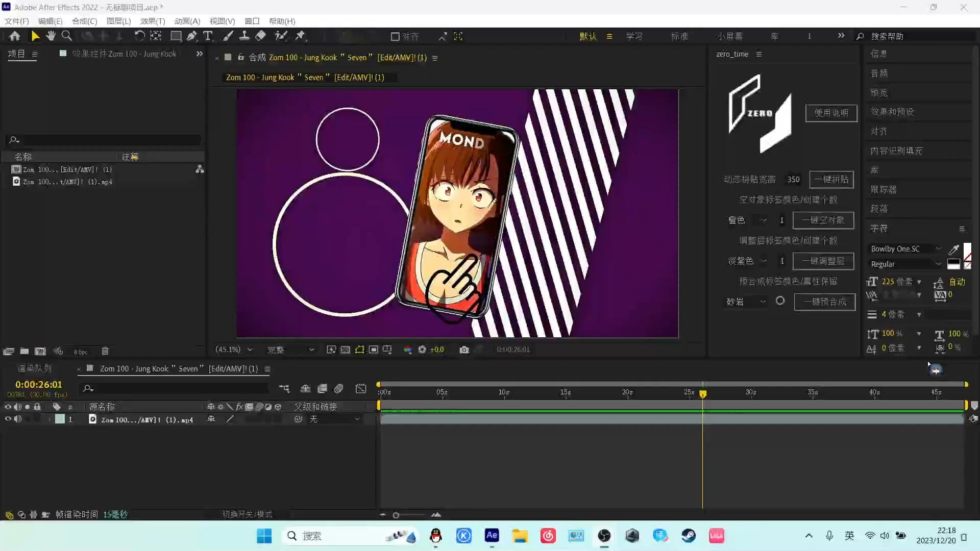980x551 pixels.
Task: Click the snapshot camera icon in viewer
Action: coord(464,349)
